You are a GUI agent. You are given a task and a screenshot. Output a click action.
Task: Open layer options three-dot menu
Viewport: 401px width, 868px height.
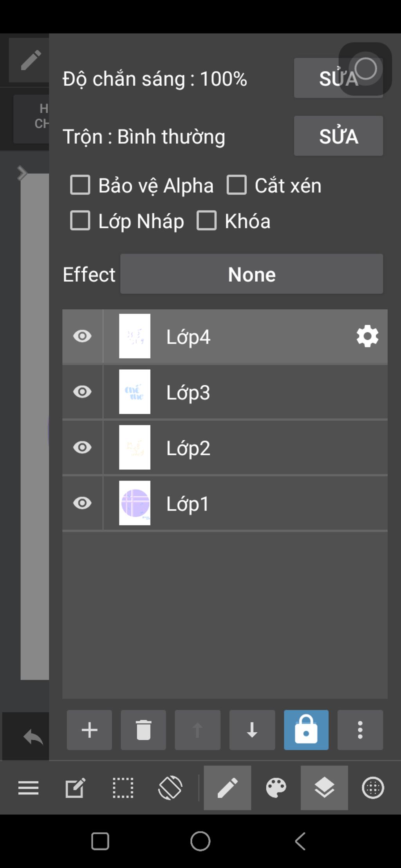coord(360,730)
